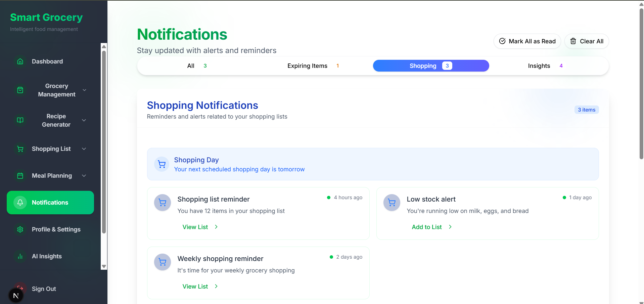The height and width of the screenshot is (304, 644).
Task: Click the Grocery Management bag icon
Action: [20, 90]
